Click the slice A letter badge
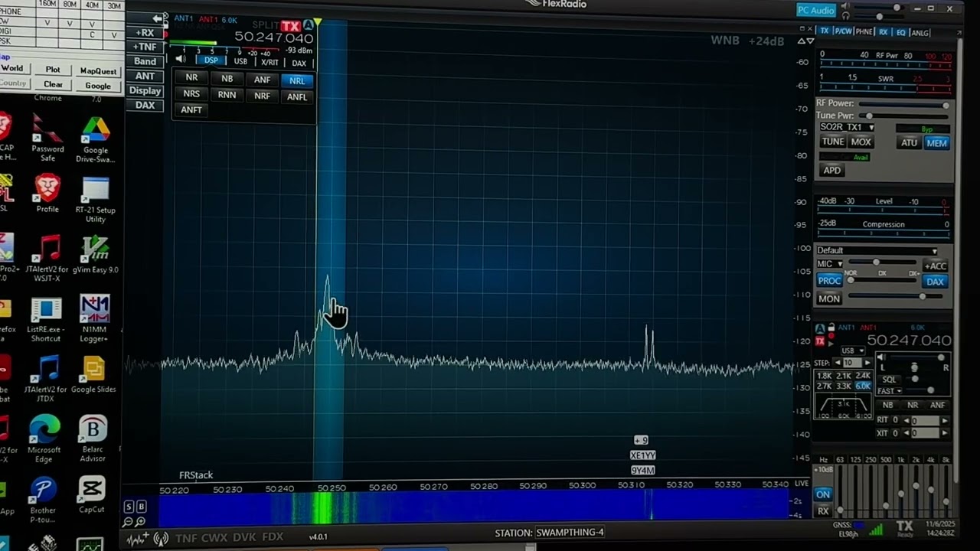 (308, 26)
